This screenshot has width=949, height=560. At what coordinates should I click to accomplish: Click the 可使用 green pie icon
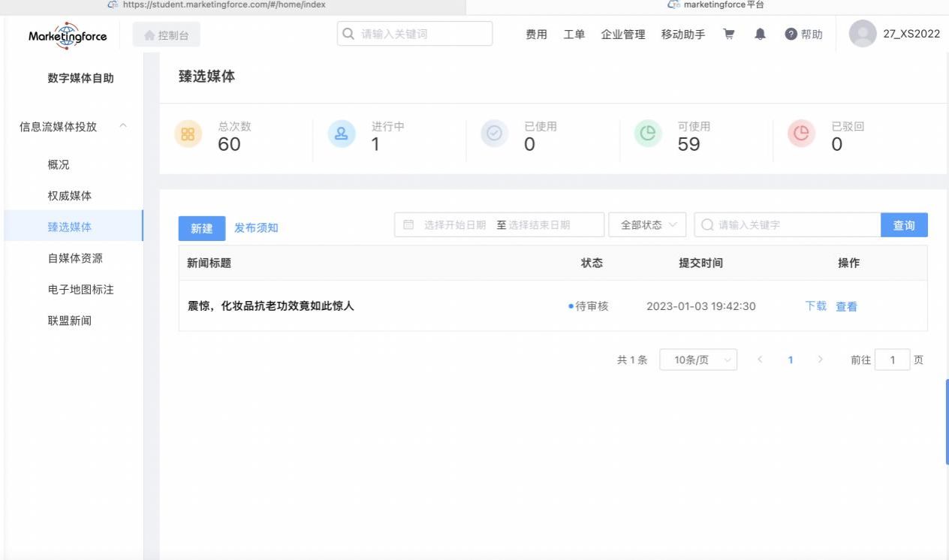(x=648, y=134)
